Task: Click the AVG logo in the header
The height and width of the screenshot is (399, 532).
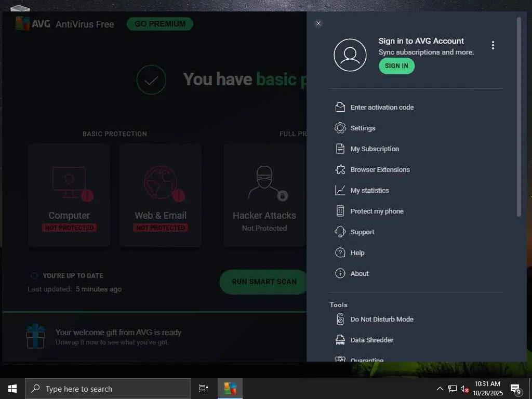Action: 33,24
